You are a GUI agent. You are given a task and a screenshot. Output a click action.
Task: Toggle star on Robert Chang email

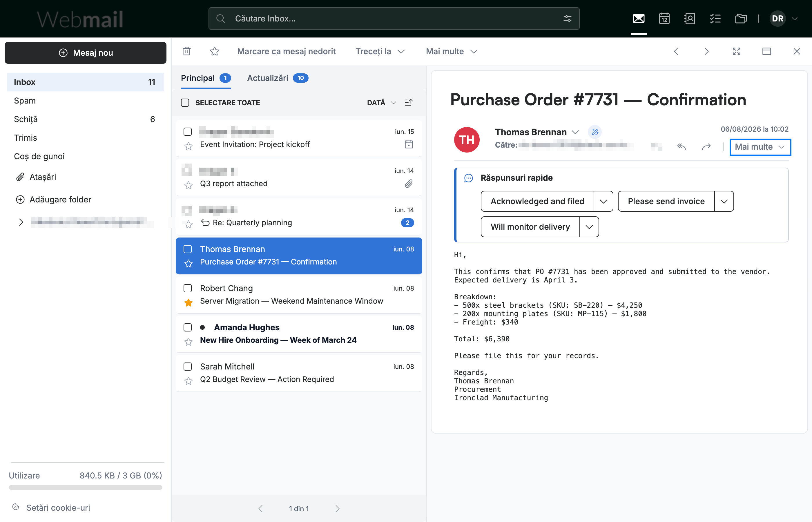coord(188,302)
